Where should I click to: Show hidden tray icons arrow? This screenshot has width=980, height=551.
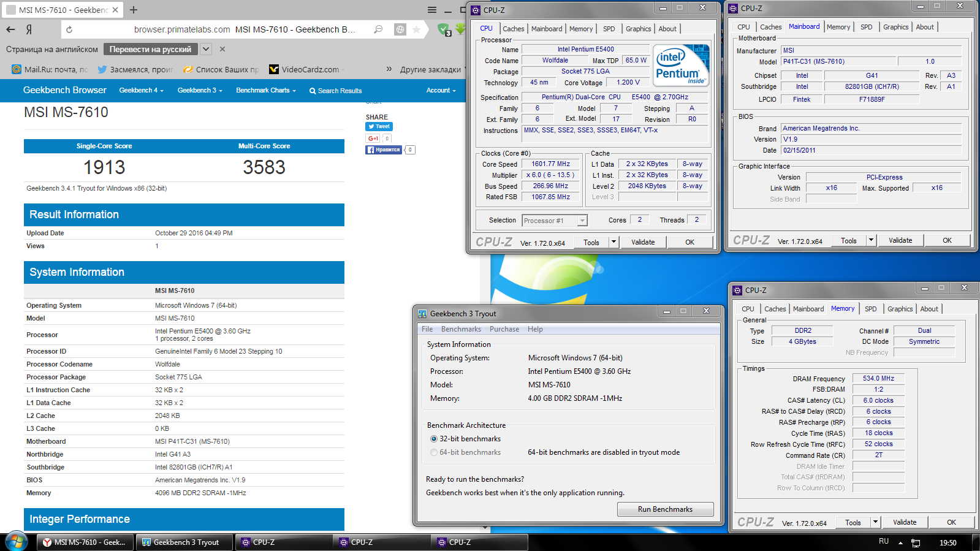point(900,542)
